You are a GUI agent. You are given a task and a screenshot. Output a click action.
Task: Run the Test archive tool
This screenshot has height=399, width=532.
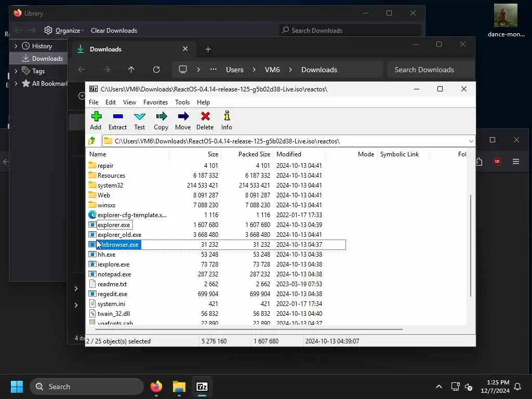tap(139, 121)
